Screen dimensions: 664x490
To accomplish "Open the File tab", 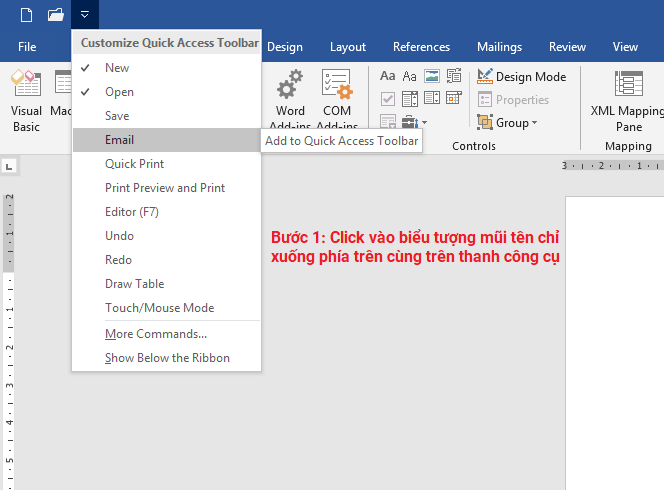I will (27, 47).
